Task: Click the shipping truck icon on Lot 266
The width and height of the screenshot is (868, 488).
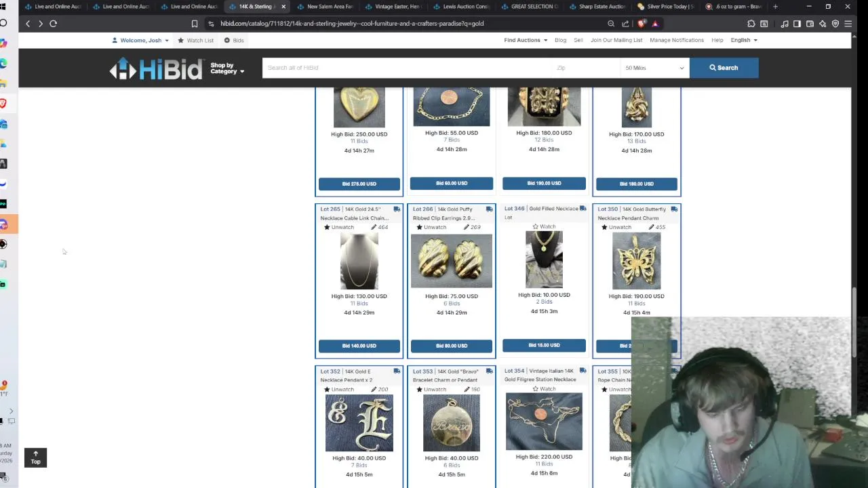Action: (x=489, y=209)
